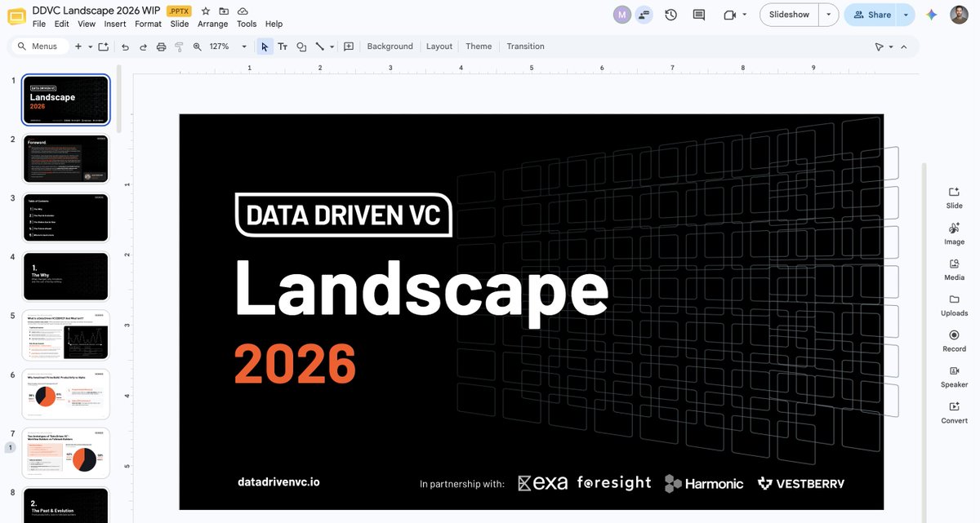The width and height of the screenshot is (980, 523).
Task: Open the Share options dropdown arrow
Action: click(906, 15)
